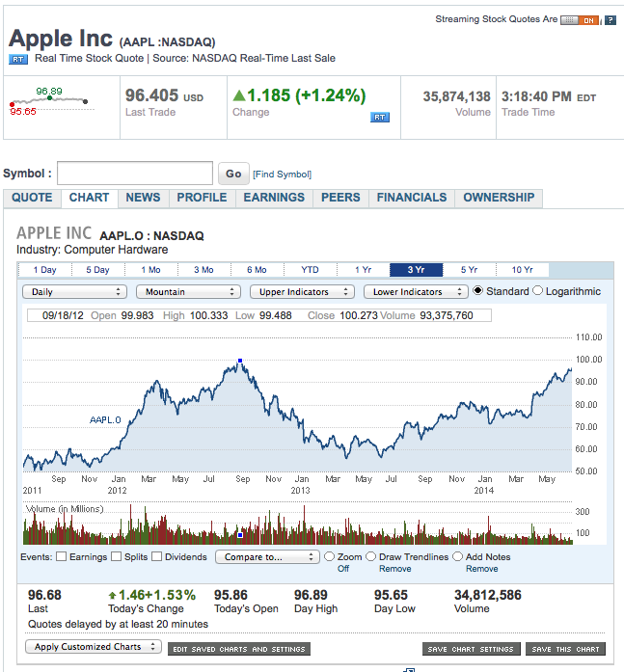624x672 pixels.
Task: Open the EARNINGS tab
Action: click(x=274, y=198)
